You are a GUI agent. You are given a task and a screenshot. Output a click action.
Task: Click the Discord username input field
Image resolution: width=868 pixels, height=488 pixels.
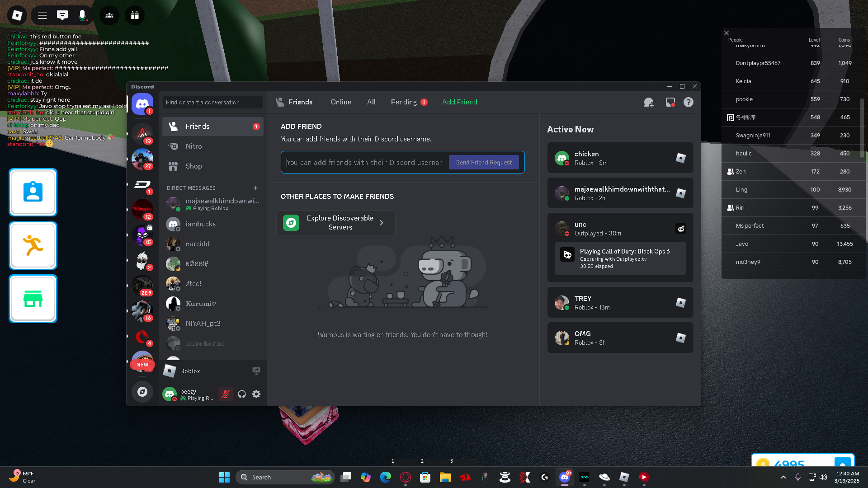point(364,163)
